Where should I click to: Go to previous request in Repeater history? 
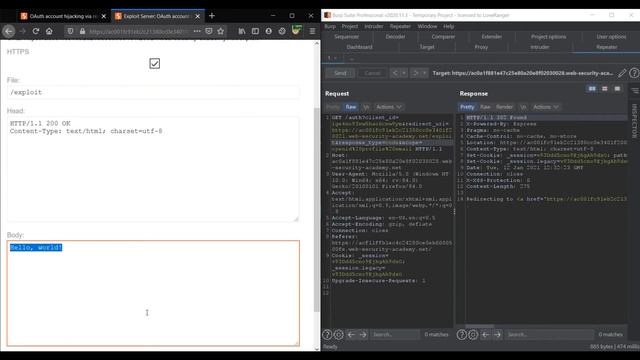(395, 73)
